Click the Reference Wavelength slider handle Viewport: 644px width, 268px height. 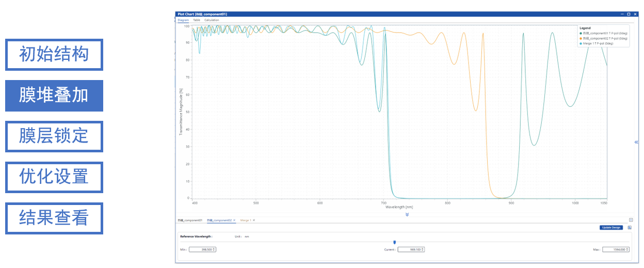395,242
